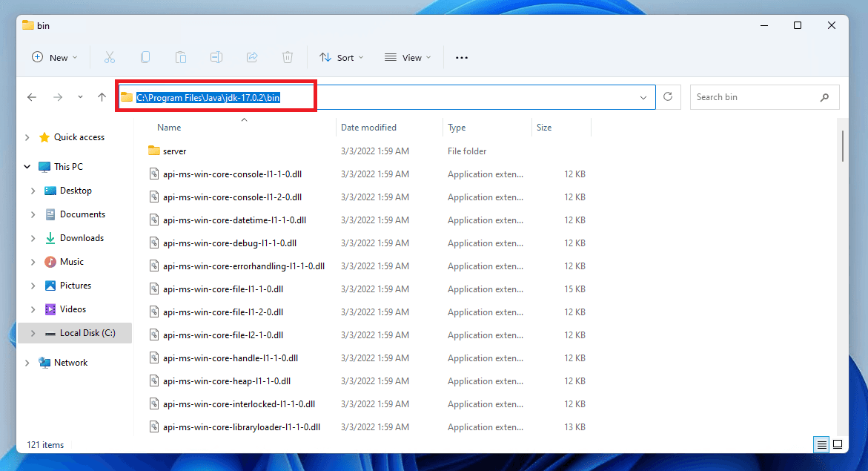Expand the Quick access tree node
The image size is (868, 471).
tap(27, 137)
